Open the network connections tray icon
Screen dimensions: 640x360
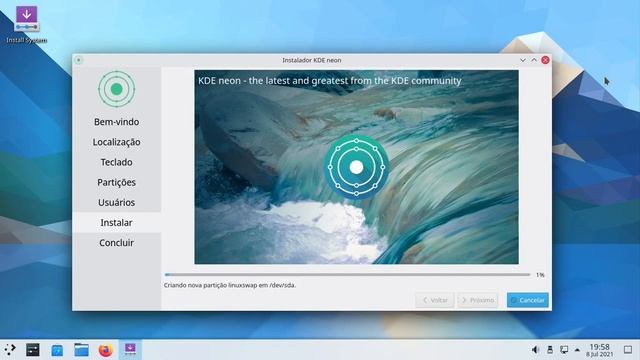564,349
